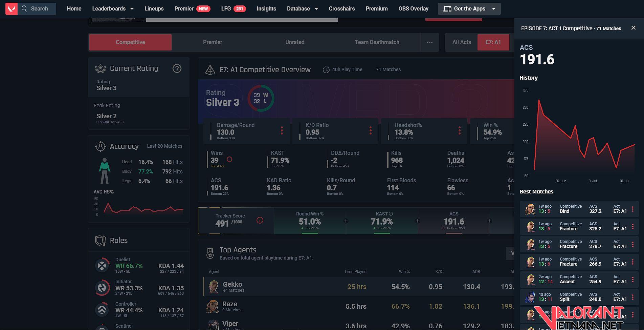Open Headshot% card three-dot menu
This screenshot has width=644, height=330.
click(x=460, y=130)
